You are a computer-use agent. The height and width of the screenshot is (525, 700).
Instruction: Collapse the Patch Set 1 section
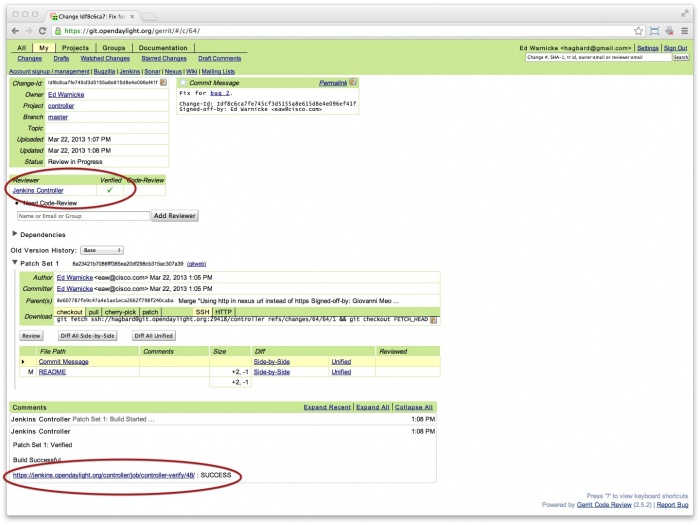(15, 262)
